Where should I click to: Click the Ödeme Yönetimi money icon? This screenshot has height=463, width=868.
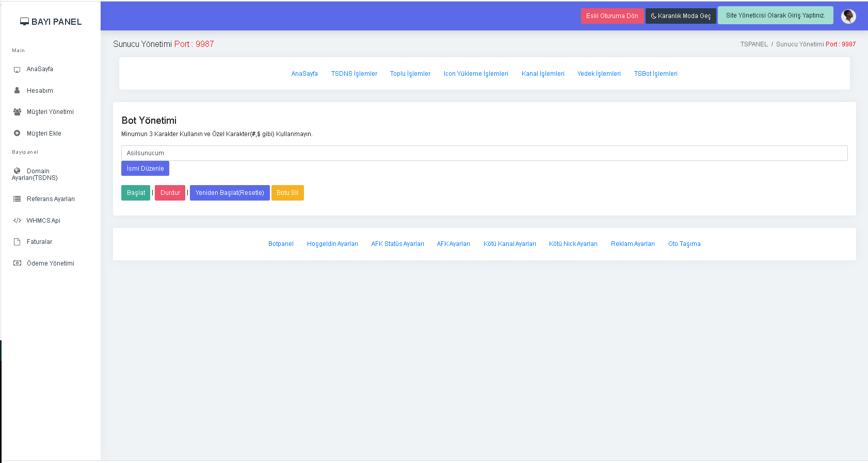17,263
